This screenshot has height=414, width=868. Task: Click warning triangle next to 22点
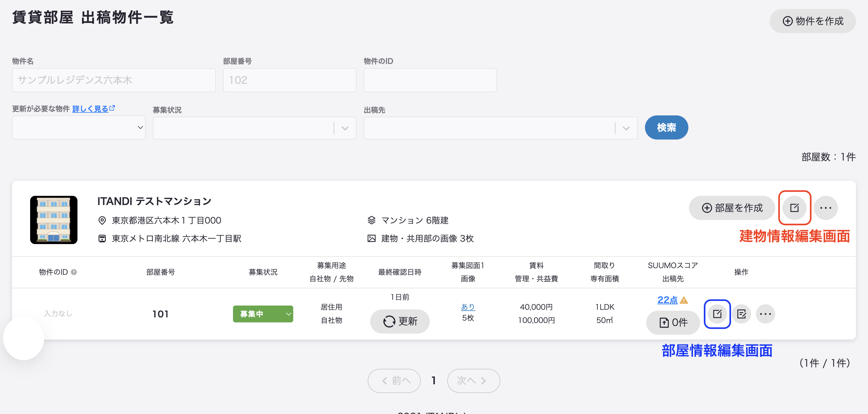[684, 300]
